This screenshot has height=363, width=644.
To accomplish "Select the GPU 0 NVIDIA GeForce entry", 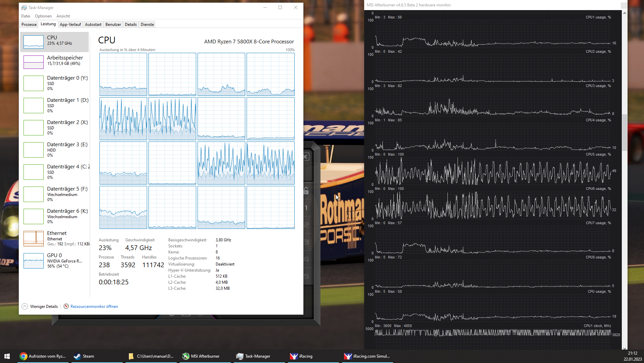I will (x=54, y=260).
